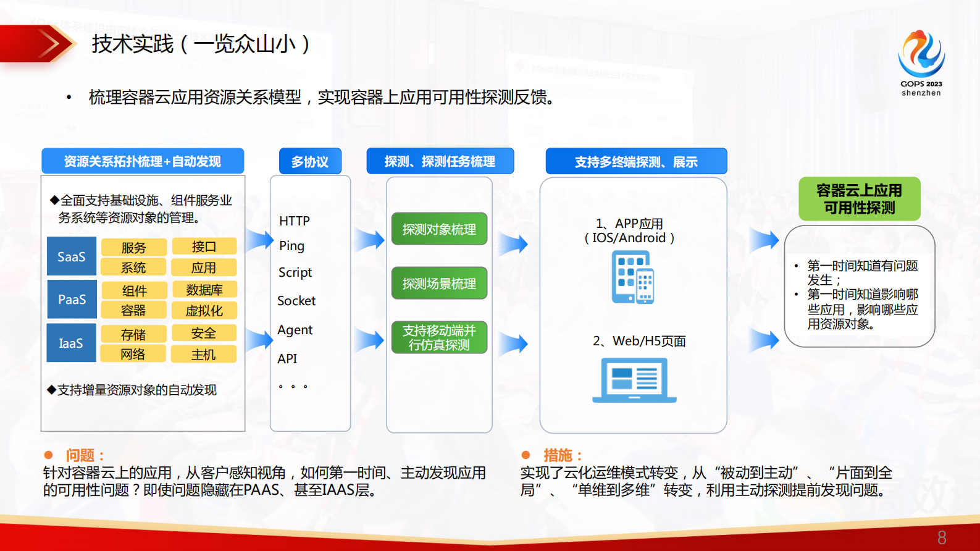
Task: Click the blue IaaS layer block
Action: [72, 343]
